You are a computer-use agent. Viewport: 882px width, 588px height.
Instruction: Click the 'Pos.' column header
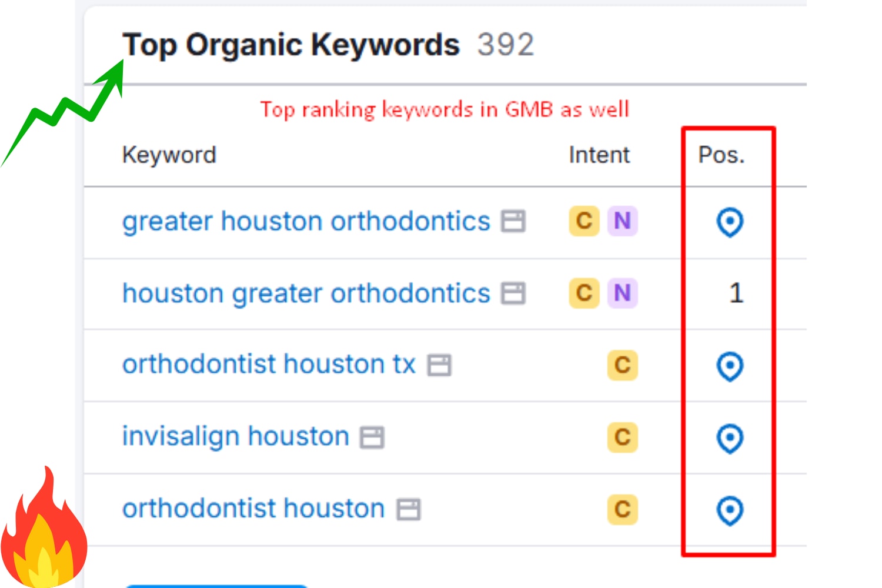click(x=721, y=155)
